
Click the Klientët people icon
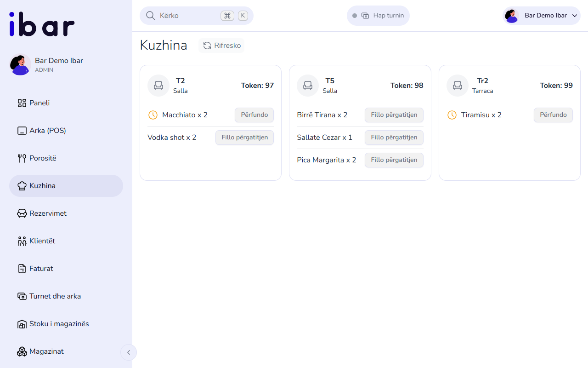pyautogui.click(x=22, y=241)
